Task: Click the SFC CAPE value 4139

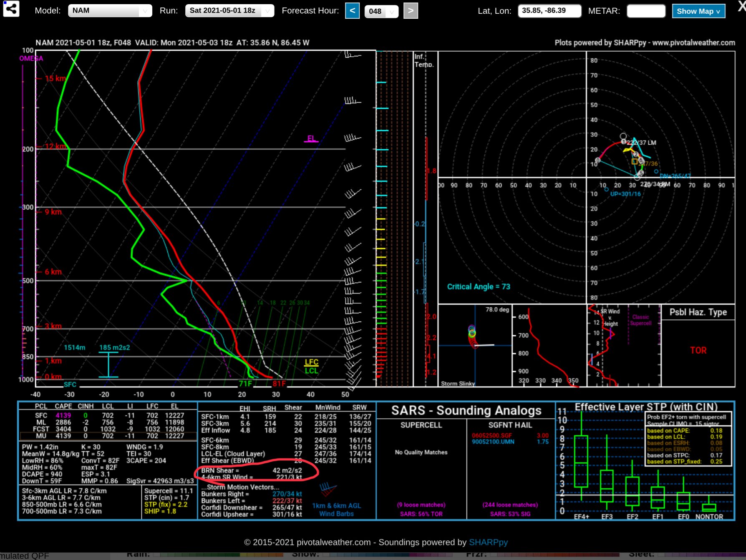Action: (x=63, y=415)
